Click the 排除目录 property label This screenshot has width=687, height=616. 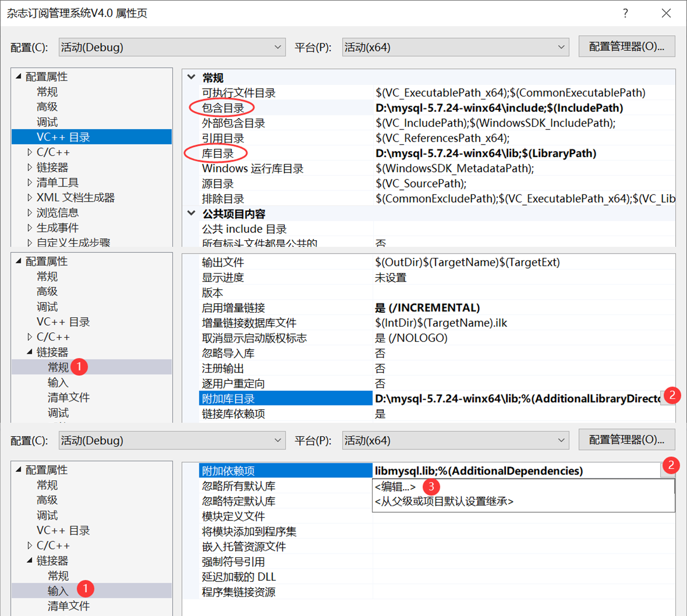point(223,198)
